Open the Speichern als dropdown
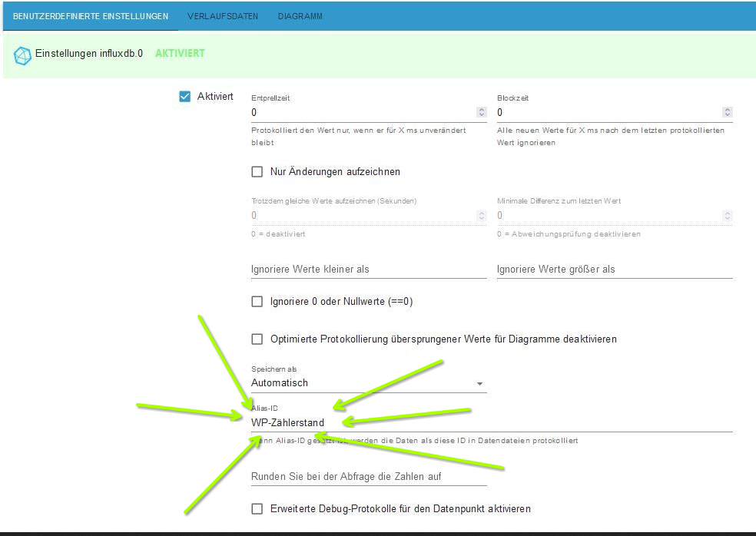The height and width of the screenshot is (536, 756). coord(369,382)
